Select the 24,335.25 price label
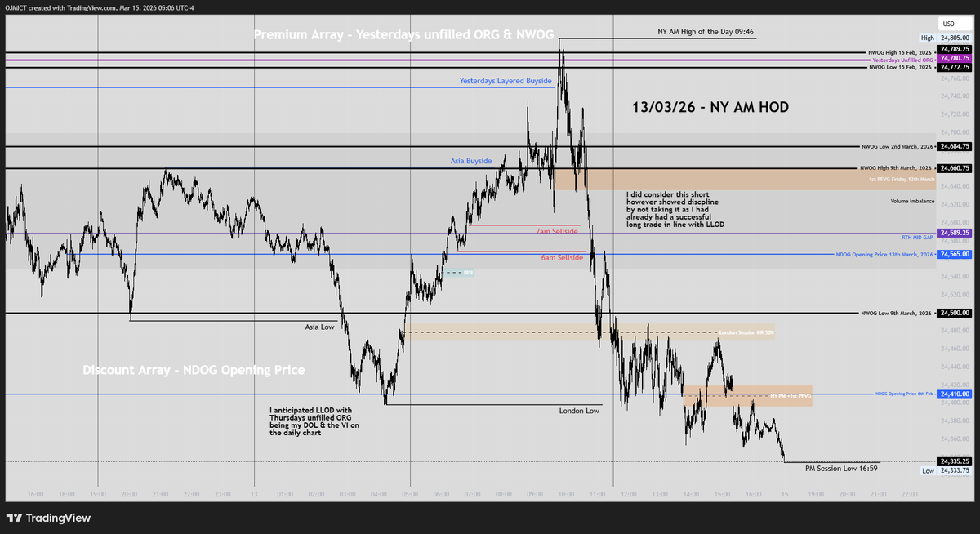980x534 pixels. pyautogui.click(x=954, y=462)
